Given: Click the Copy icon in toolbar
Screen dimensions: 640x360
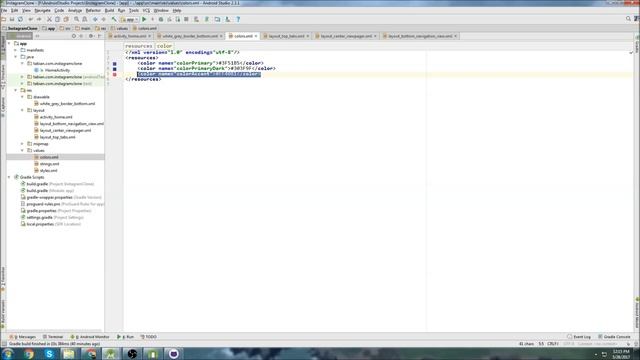Looking at the screenshot, I should pyautogui.click(x=57, y=19).
